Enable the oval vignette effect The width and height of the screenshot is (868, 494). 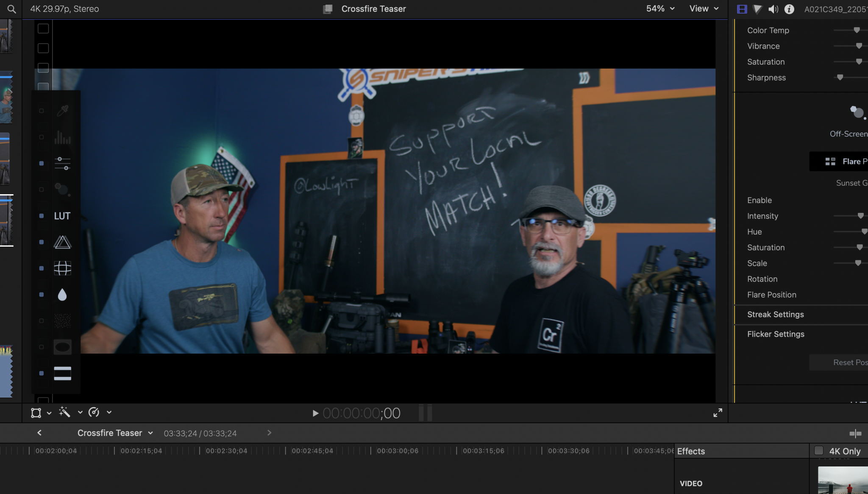point(42,347)
